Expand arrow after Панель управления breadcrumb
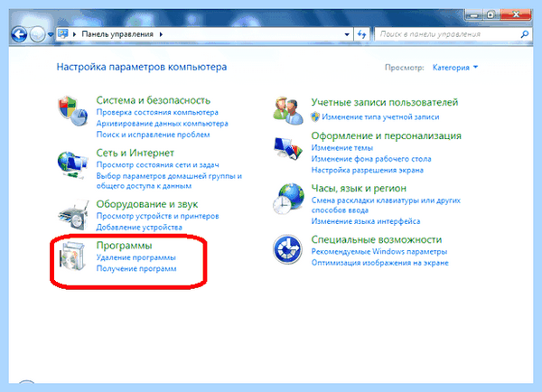 coord(161,34)
